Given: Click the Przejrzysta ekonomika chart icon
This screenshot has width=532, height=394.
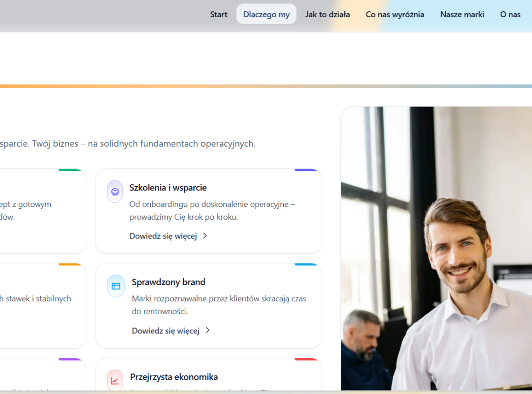Looking at the screenshot, I should (x=115, y=380).
